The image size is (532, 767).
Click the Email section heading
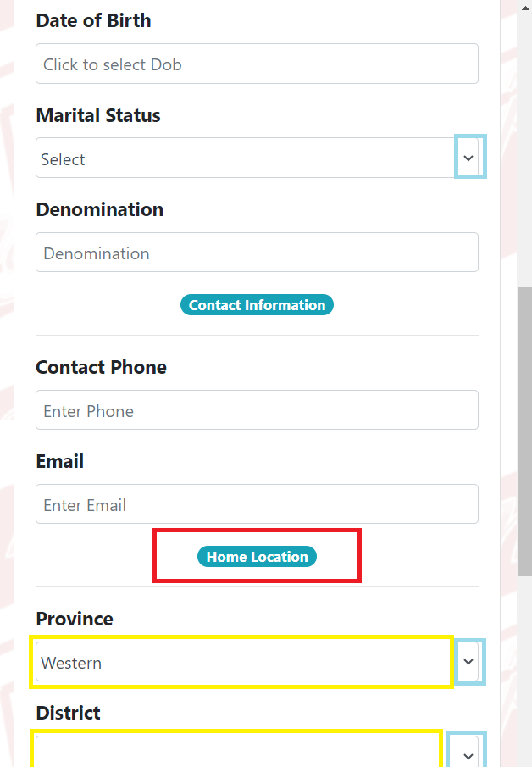coord(59,461)
